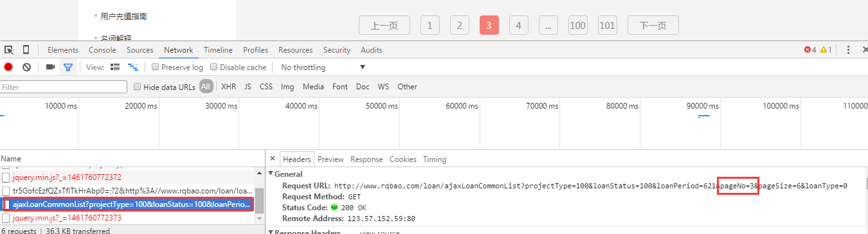Toggle the blue filter funnel icon
The width and height of the screenshot is (868, 234).
[x=68, y=67]
